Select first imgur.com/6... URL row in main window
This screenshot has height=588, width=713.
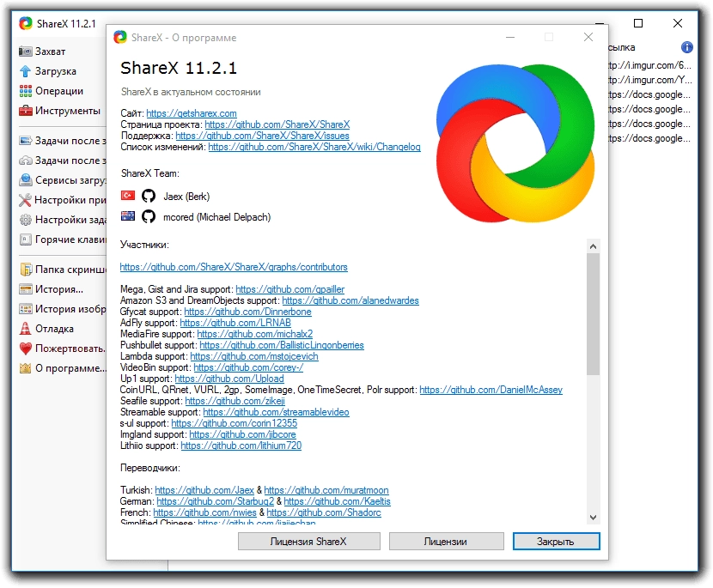[x=649, y=65]
